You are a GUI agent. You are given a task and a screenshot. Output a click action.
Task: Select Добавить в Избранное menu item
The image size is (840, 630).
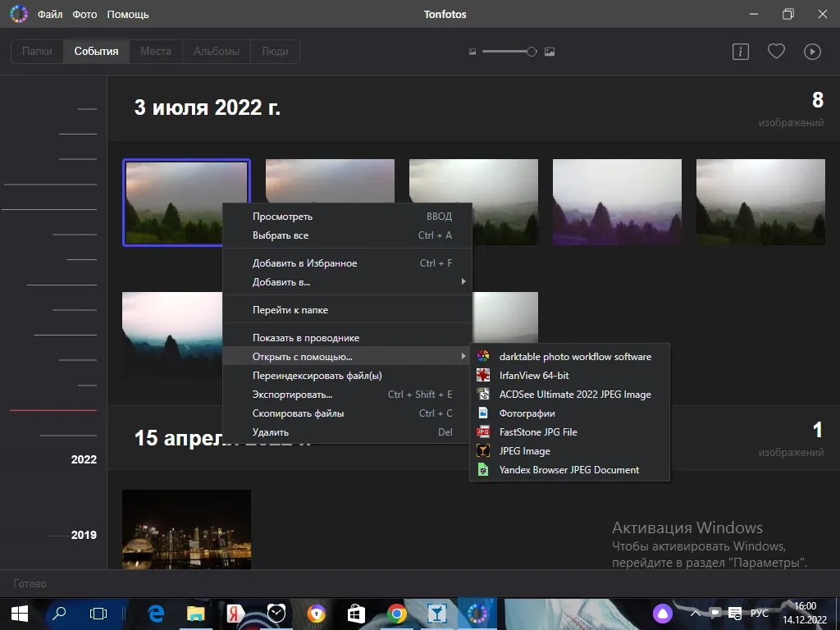(347, 263)
